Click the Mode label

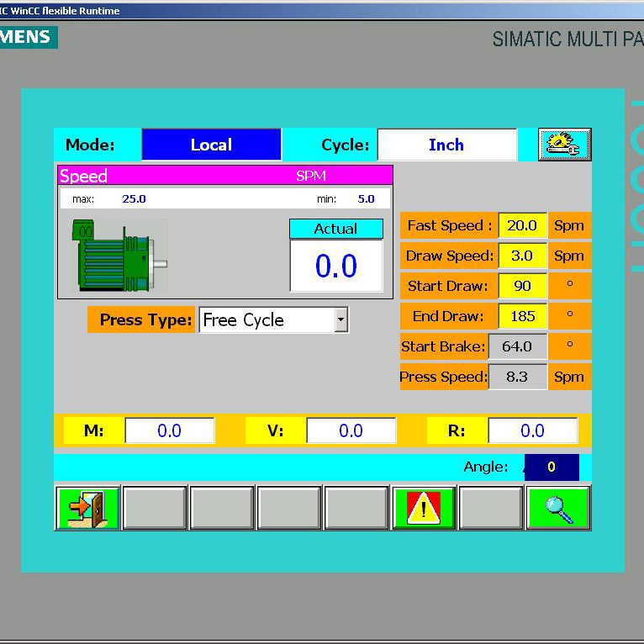click(x=90, y=145)
